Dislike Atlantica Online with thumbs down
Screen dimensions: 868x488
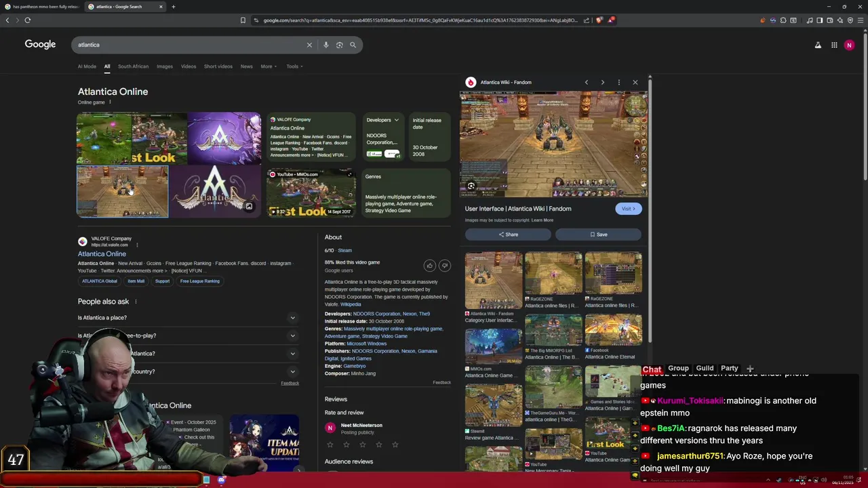445,266
